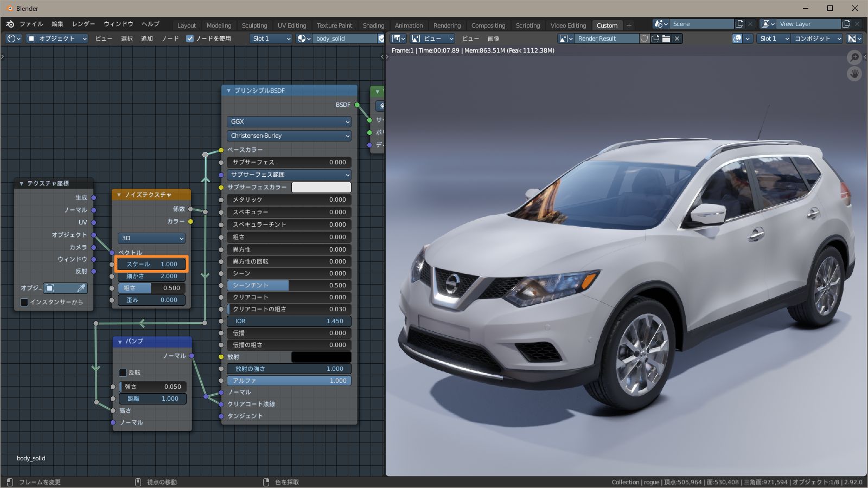
Task: Collapse the プリンシプルBSDF node
Action: point(229,91)
